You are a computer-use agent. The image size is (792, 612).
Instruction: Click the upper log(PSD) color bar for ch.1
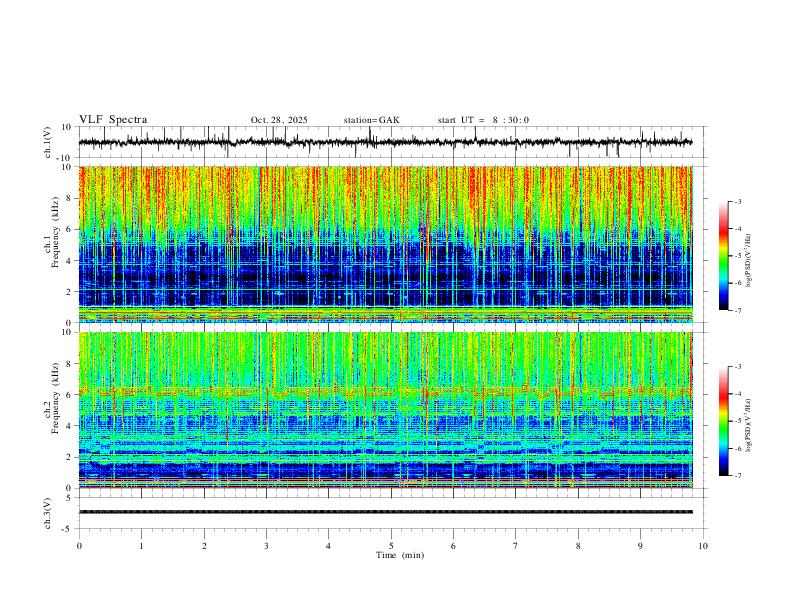pos(723,256)
